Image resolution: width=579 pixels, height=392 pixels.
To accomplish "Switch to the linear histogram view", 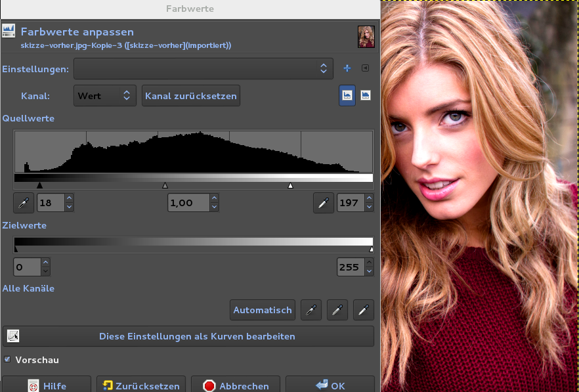I will pyautogui.click(x=347, y=95).
